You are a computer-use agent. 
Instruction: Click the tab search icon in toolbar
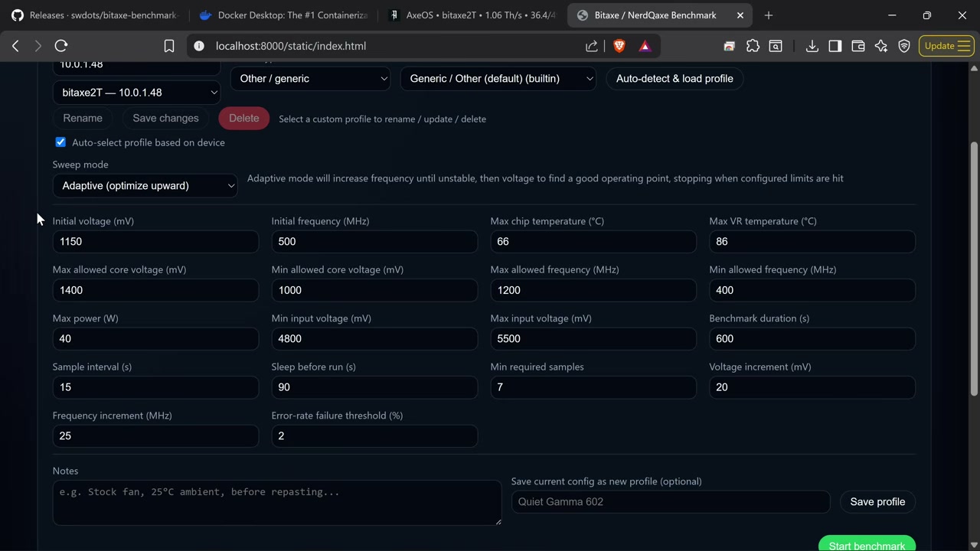tap(776, 46)
